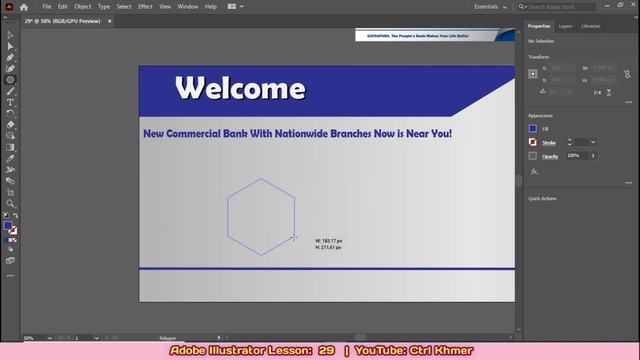Open the Object menu
Screen dimensions: 640x360
pyautogui.click(x=82, y=7)
